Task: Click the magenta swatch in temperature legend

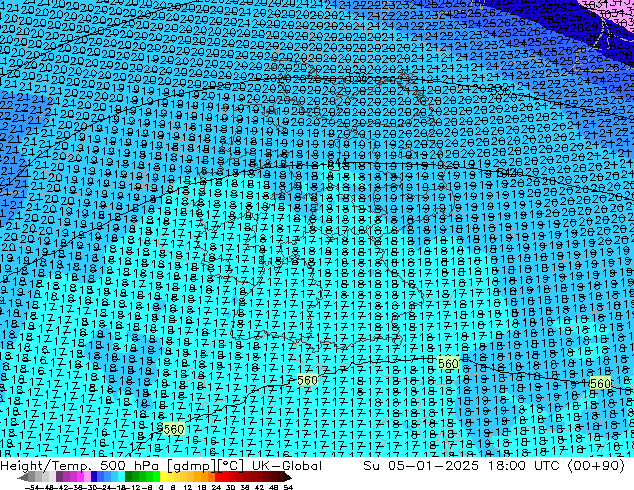Action: tap(80, 476)
